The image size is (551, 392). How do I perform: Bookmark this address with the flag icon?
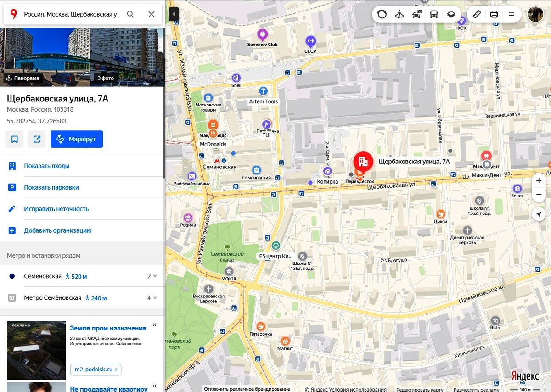(x=15, y=139)
